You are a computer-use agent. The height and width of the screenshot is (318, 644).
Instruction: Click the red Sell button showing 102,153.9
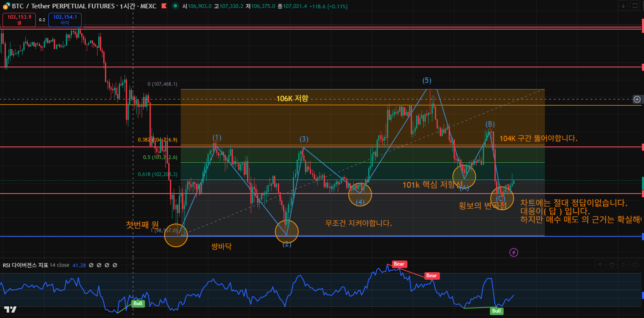coord(19,20)
